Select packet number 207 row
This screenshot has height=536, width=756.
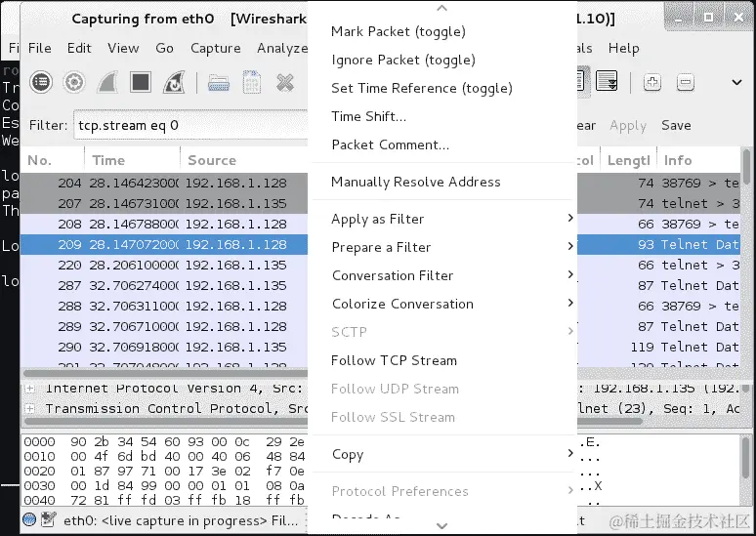[164, 204]
